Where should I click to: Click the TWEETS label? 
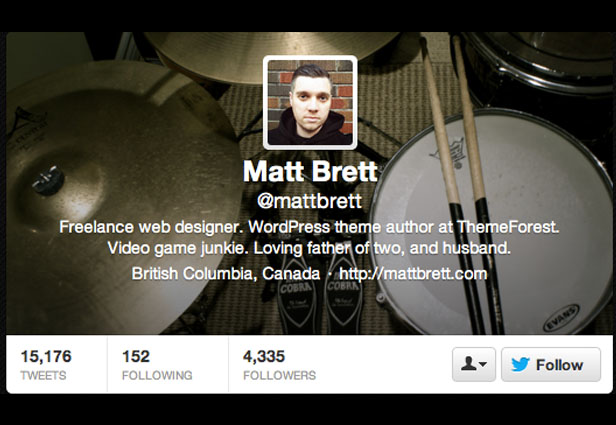coord(43,376)
